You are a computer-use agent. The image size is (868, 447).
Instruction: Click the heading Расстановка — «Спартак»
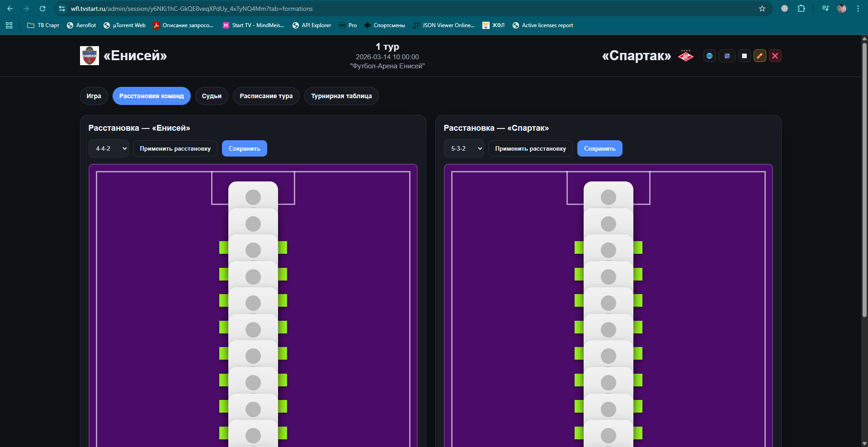coord(496,128)
